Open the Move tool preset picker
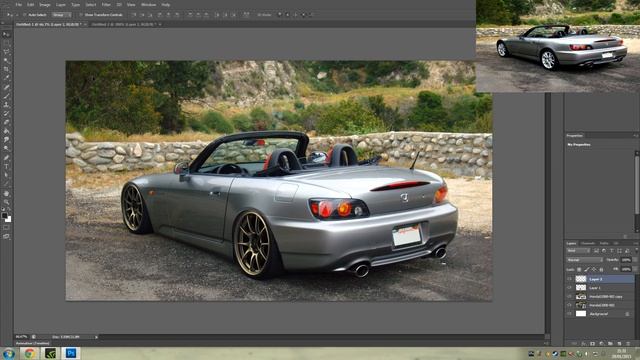The height and width of the screenshot is (360, 640). (10, 15)
